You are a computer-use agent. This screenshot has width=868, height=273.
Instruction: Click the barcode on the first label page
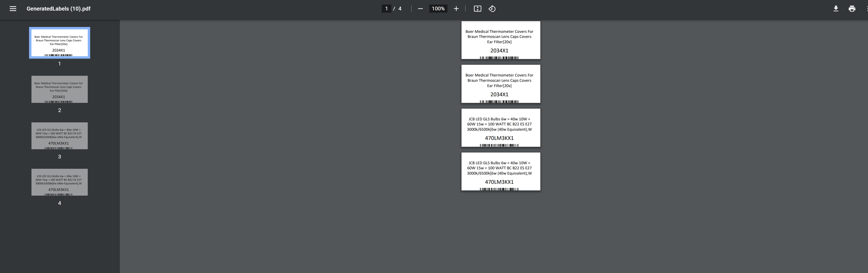point(499,58)
